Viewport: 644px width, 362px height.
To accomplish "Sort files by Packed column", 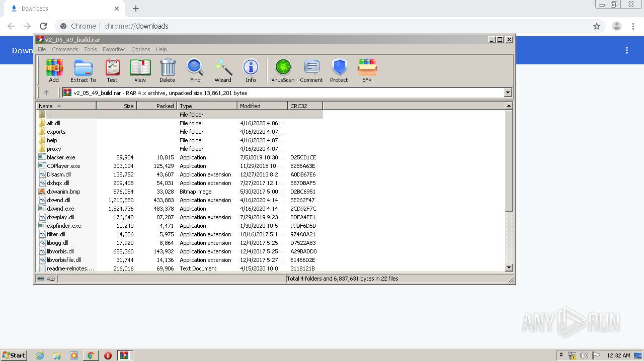I will pos(156,106).
